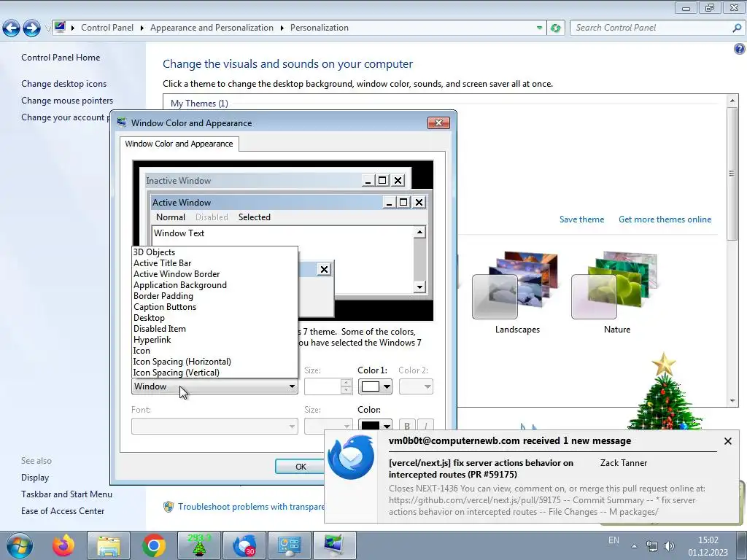
Task: Click the Save theme link
Action: click(581, 219)
